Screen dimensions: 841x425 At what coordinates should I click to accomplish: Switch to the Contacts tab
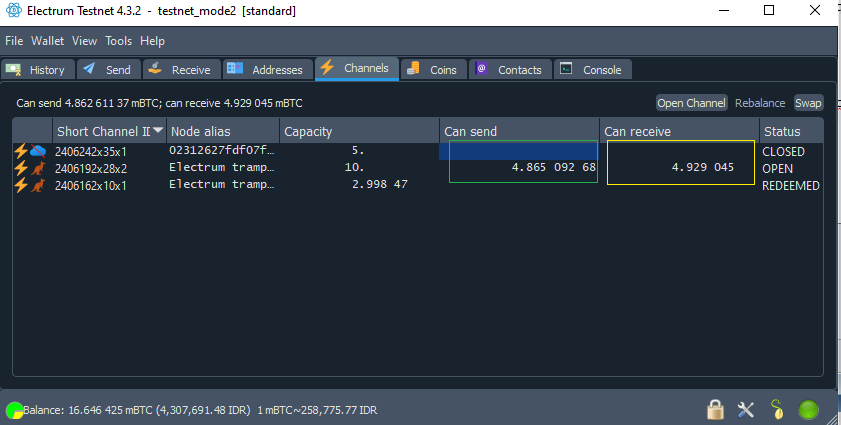point(510,70)
